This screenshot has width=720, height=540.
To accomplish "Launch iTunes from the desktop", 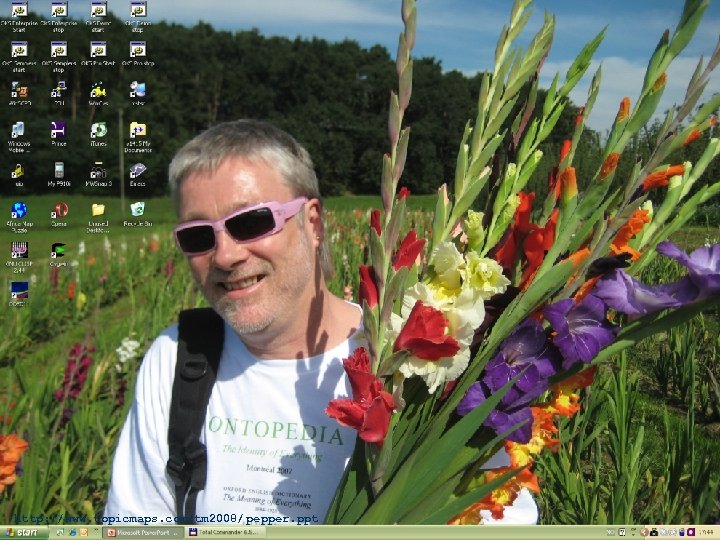I will pyautogui.click(x=98, y=134).
